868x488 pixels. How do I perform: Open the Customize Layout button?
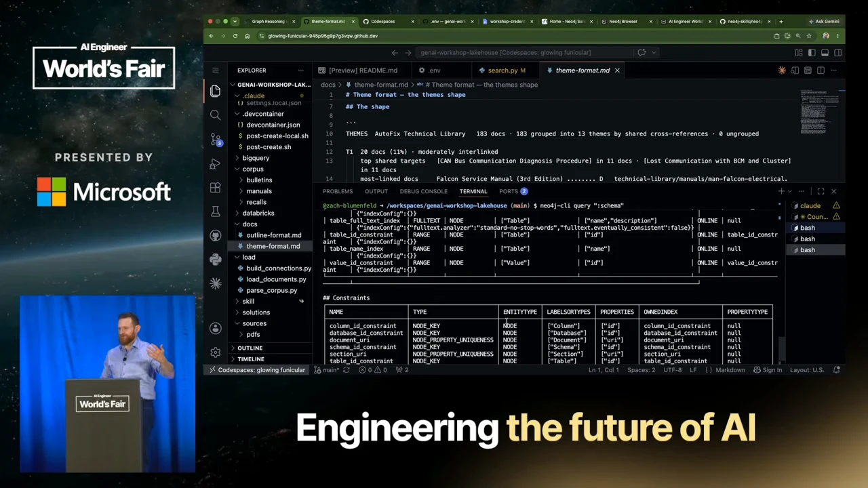[x=799, y=52]
